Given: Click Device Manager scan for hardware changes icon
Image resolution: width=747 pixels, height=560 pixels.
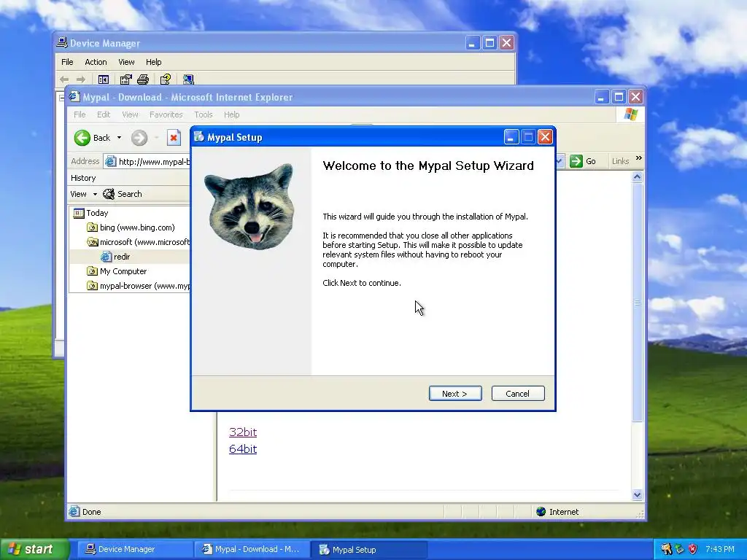Looking at the screenshot, I should tap(188, 79).
